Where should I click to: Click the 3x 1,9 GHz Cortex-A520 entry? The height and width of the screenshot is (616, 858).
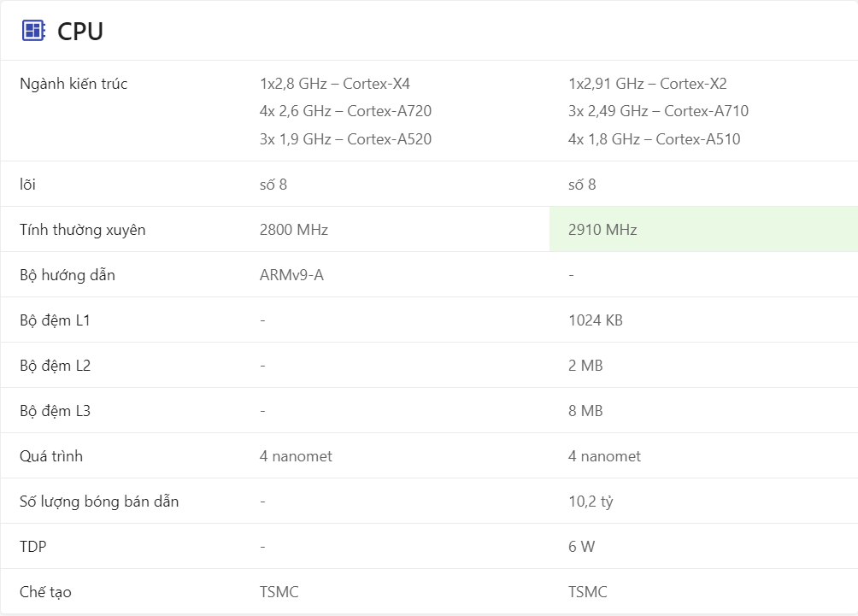(x=345, y=139)
